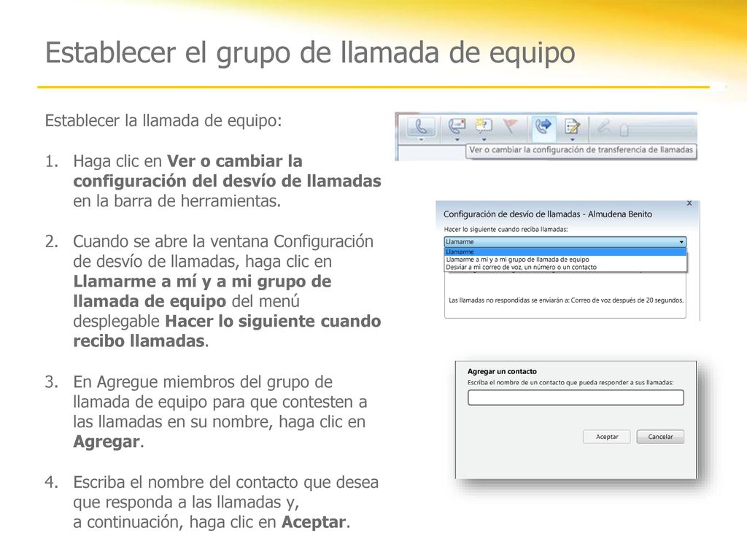Click the notes checklist with pencil icon
This screenshot has height=560, width=747.
click(572, 127)
